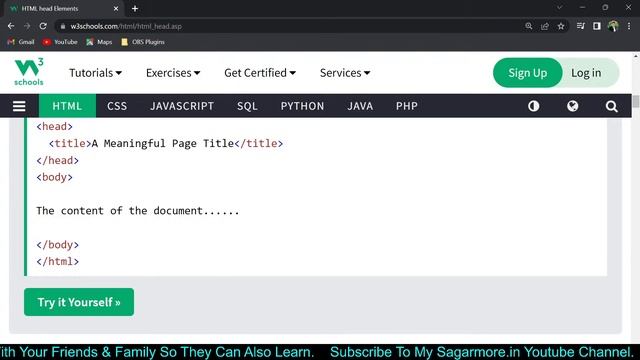Image resolution: width=640 pixels, height=360 pixels.
Task: Select the HTML tab
Action: (x=67, y=106)
